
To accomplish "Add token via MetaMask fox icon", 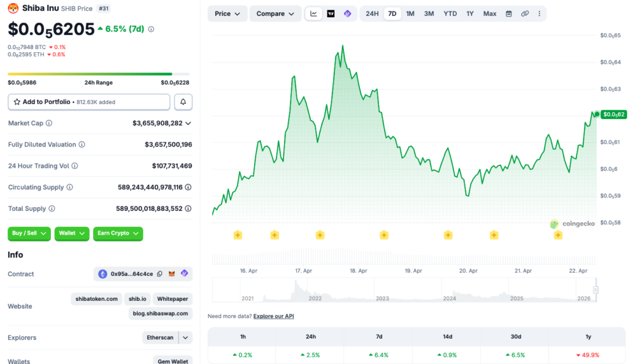I will pyautogui.click(x=172, y=274).
